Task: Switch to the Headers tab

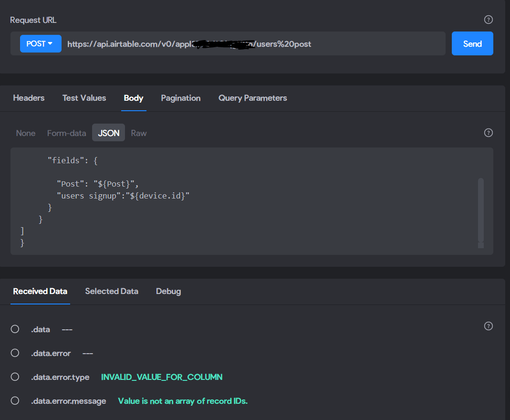Action: click(29, 98)
